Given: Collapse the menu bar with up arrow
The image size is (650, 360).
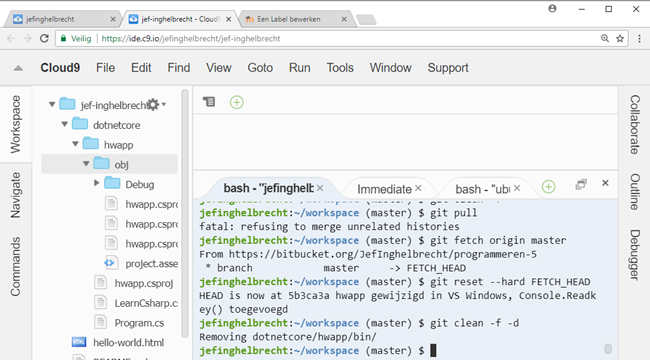Looking at the screenshot, I should [x=18, y=68].
